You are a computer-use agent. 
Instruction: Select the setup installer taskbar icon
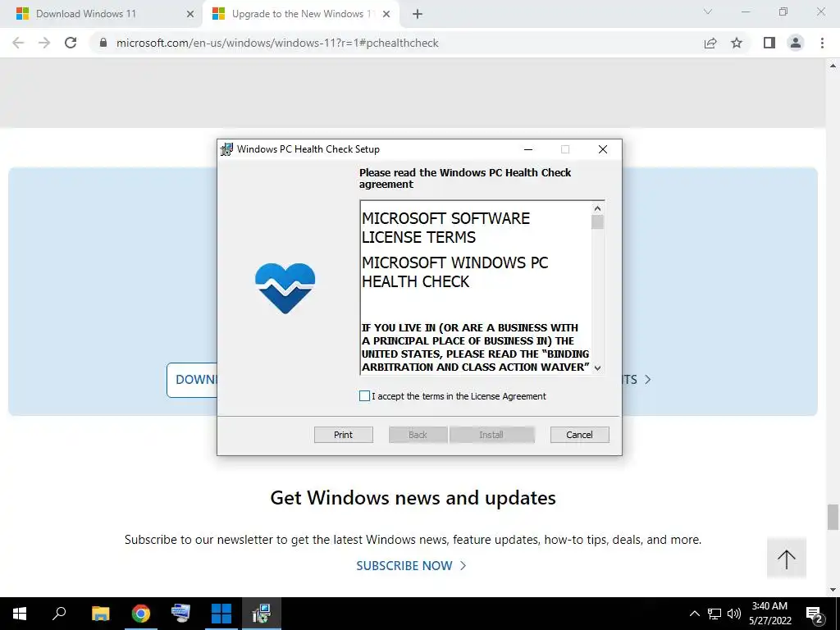coord(262,614)
